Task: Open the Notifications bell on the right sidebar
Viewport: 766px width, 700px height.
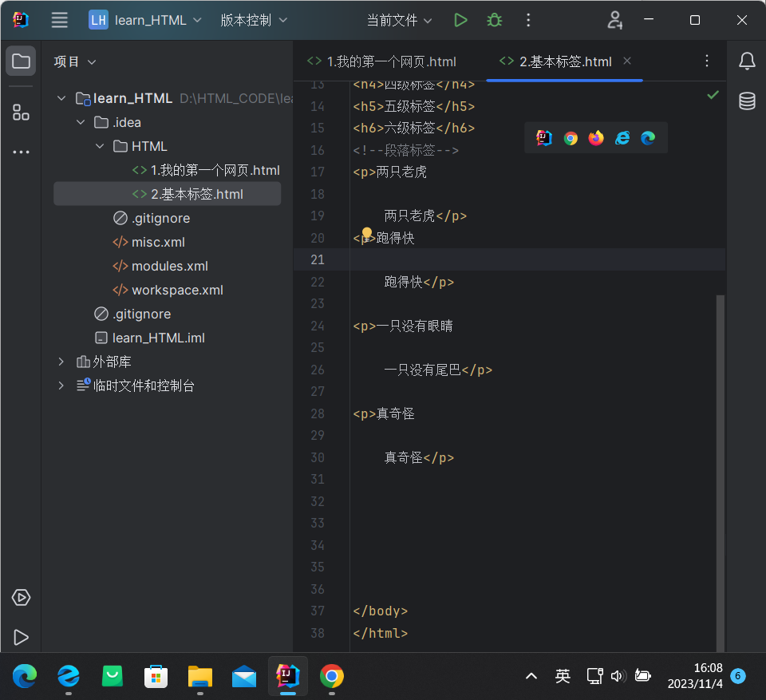Action: [746, 61]
